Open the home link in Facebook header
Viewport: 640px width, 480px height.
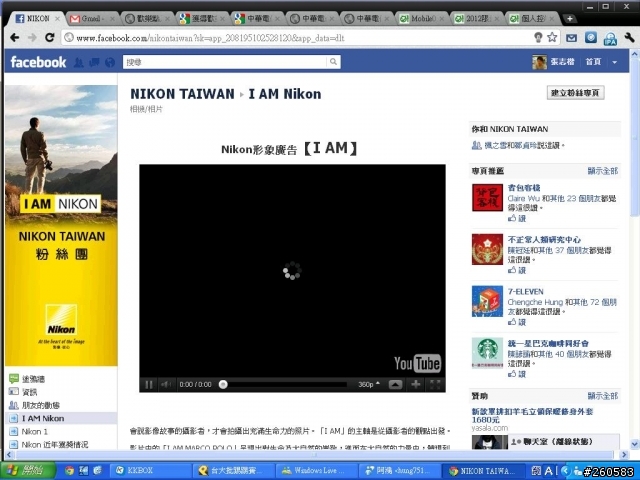point(593,62)
